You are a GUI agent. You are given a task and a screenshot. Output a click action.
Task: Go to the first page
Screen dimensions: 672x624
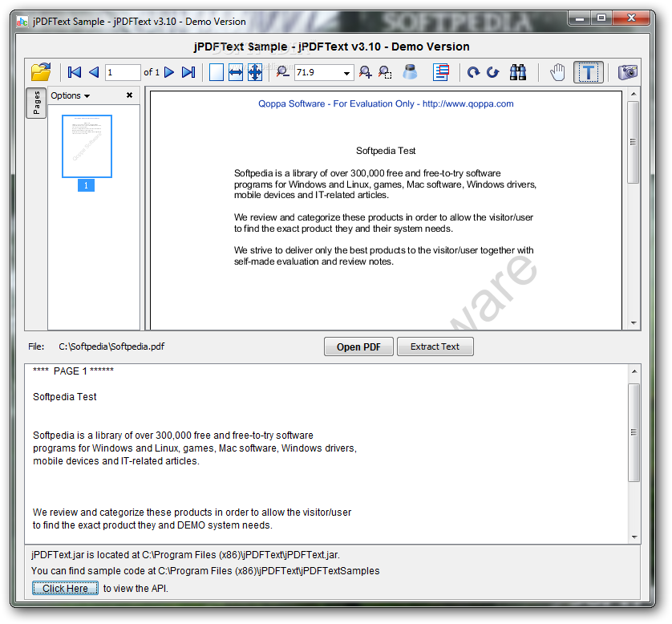(x=74, y=72)
